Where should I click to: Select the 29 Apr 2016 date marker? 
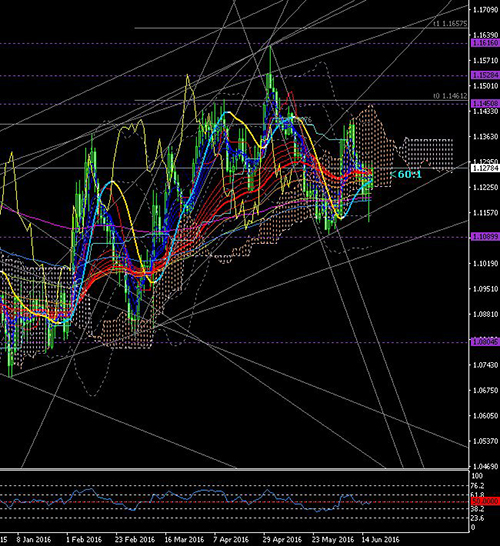pos(282,540)
